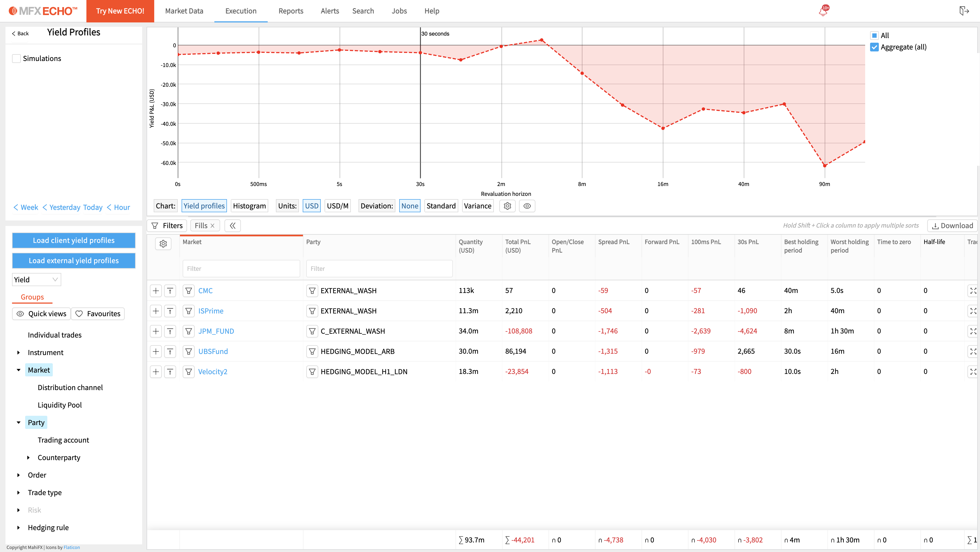The image size is (980, 552).
Task: Click the logout icon at top right
Action: coord(964,11)
